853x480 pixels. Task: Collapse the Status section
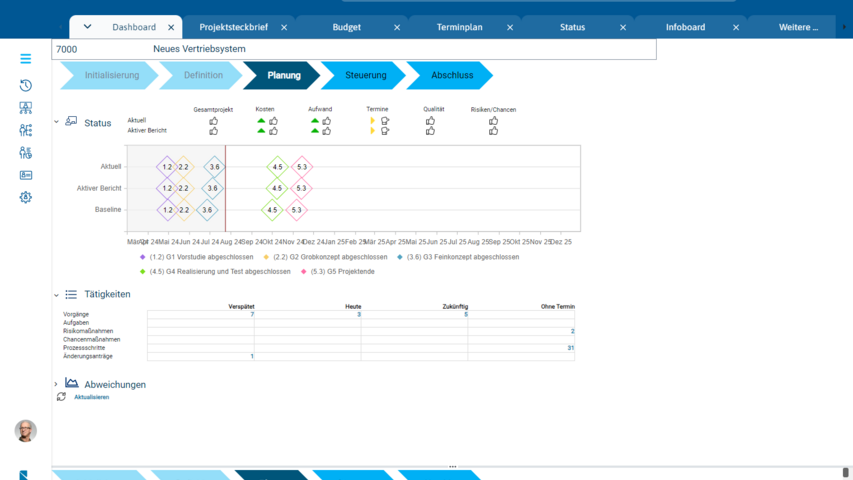(x=56, y=123)
